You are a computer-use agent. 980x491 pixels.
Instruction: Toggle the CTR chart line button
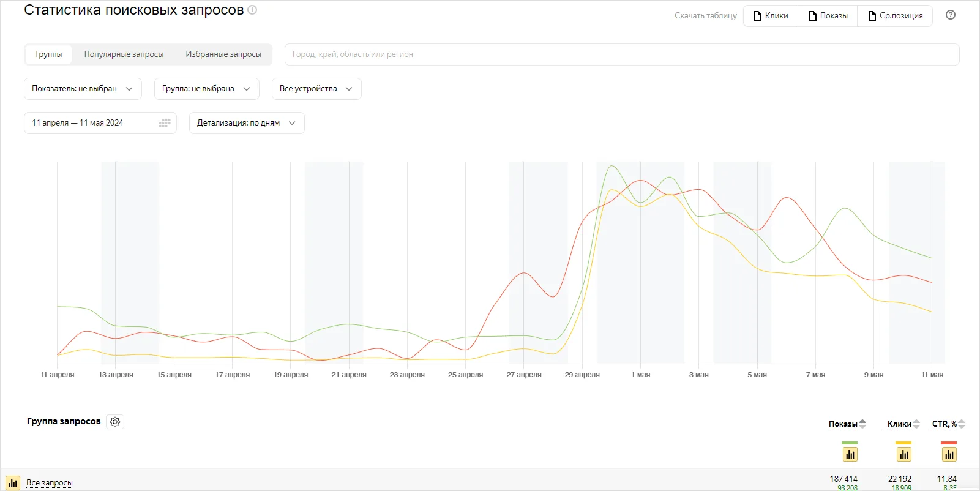949,454
